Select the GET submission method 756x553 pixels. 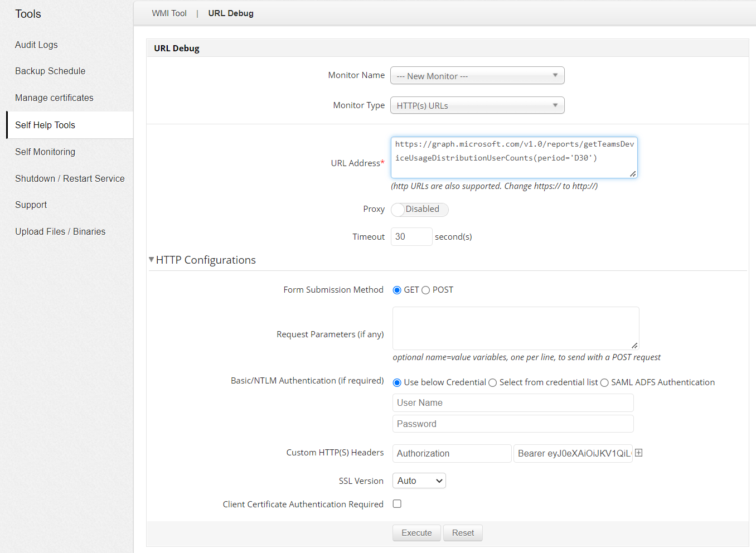pos(397,290)
